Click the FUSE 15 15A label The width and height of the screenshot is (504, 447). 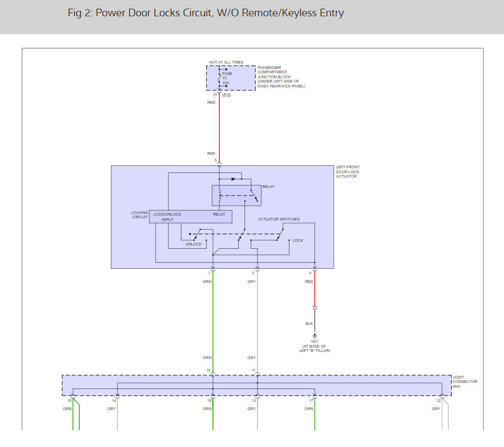[x=227, y=78]
